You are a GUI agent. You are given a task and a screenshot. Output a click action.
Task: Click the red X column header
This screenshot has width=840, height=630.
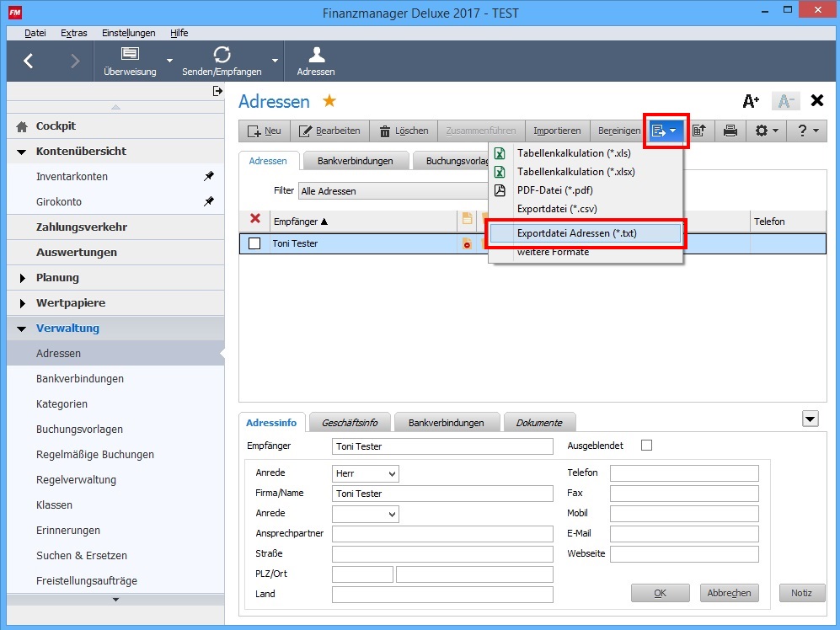point(255,219)
